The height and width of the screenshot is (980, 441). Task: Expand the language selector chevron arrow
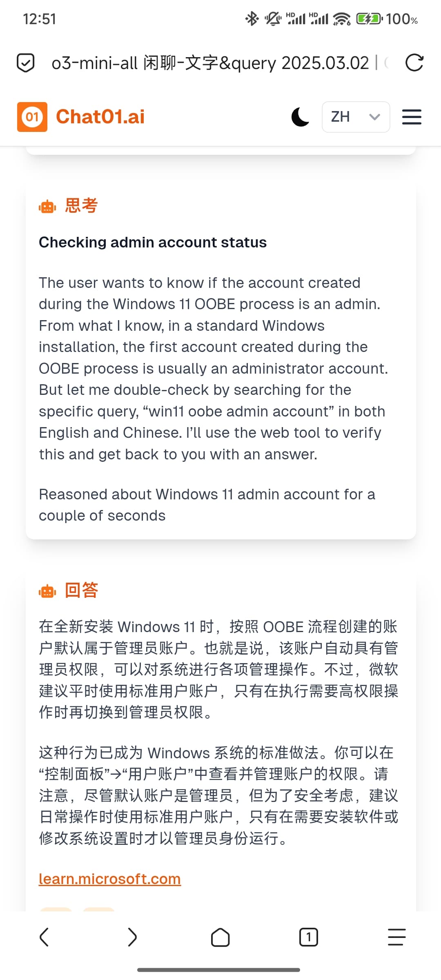pos(374,117)
